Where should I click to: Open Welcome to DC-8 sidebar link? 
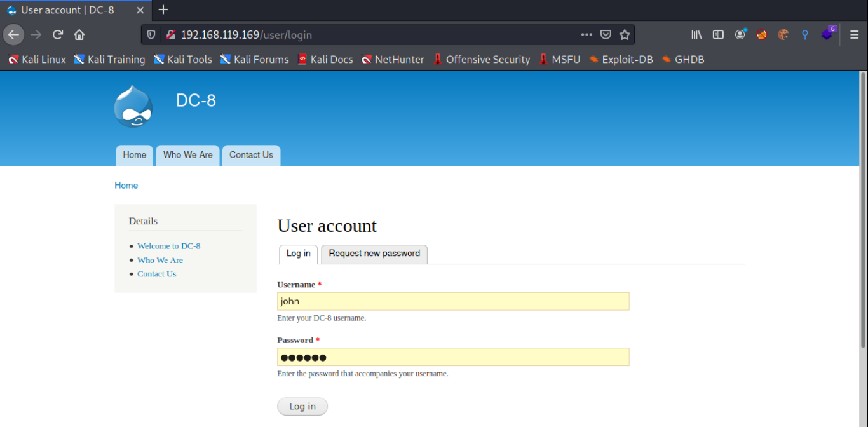(169, 246)
